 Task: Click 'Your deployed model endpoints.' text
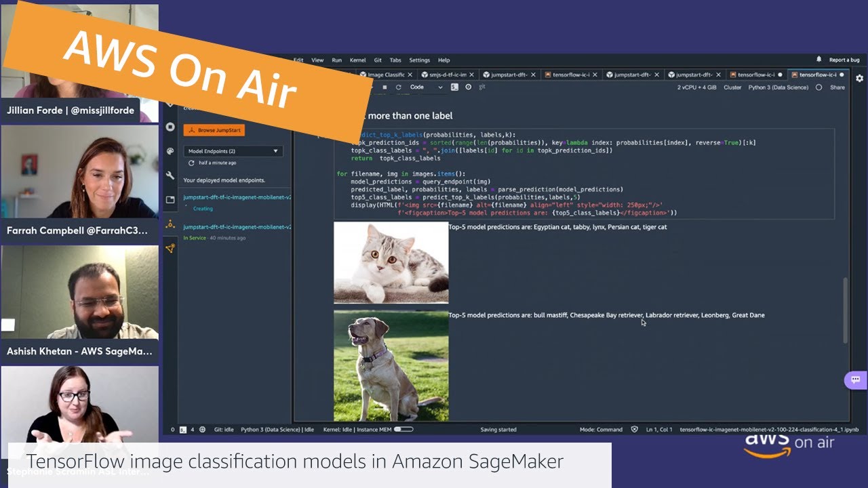tap(224, 180)
